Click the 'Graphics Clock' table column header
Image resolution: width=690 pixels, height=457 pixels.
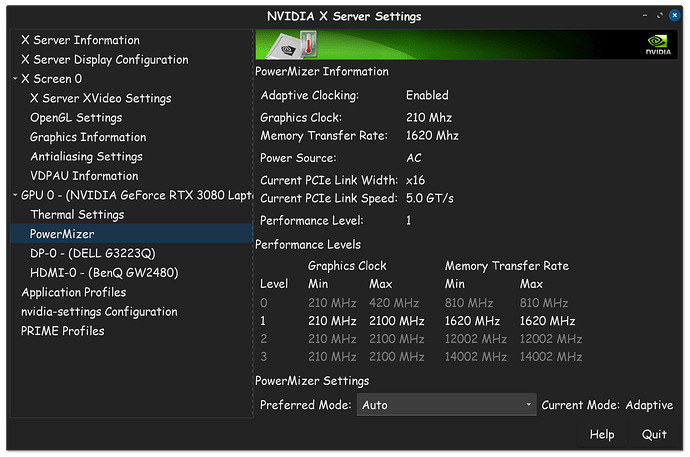tap(347, 266)
